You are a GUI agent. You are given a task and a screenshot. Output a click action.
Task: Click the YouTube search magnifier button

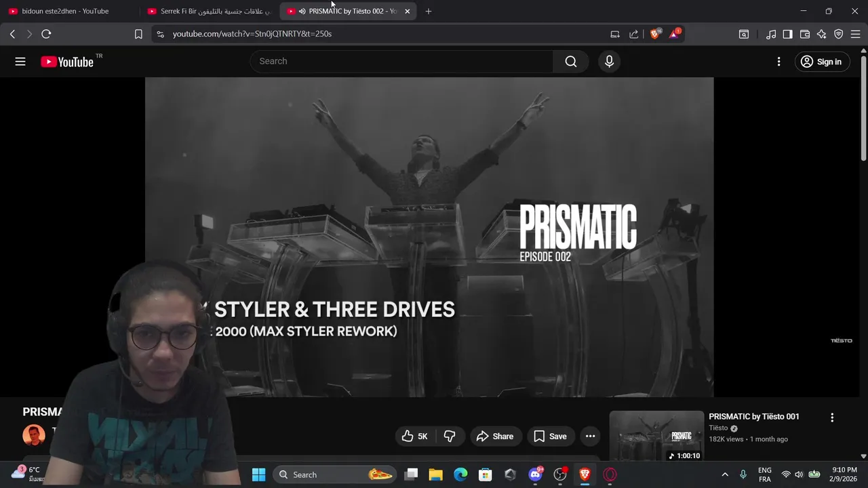point(571,62)
